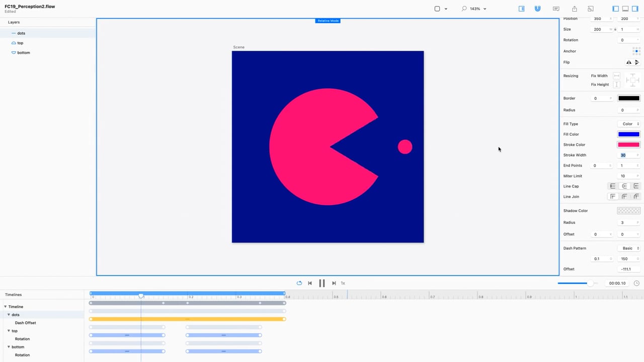Skip to the timeline start

coord(310,283)
